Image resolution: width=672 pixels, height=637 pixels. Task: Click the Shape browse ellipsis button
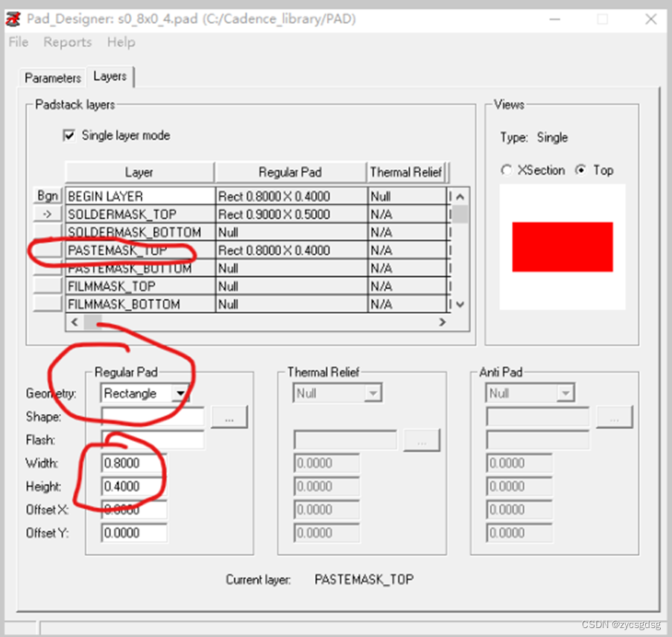pyautogui.click(x=229, y=417)
